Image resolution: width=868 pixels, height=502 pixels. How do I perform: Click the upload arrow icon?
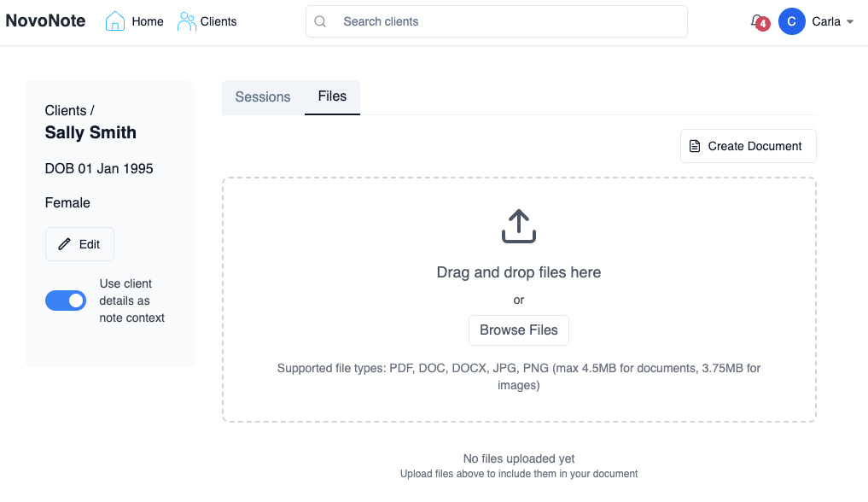(x=518, y=226)
